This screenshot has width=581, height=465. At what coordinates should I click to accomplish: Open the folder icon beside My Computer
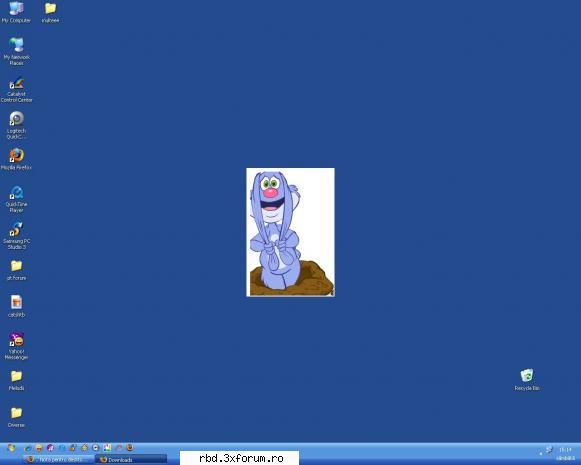[50, 12]
